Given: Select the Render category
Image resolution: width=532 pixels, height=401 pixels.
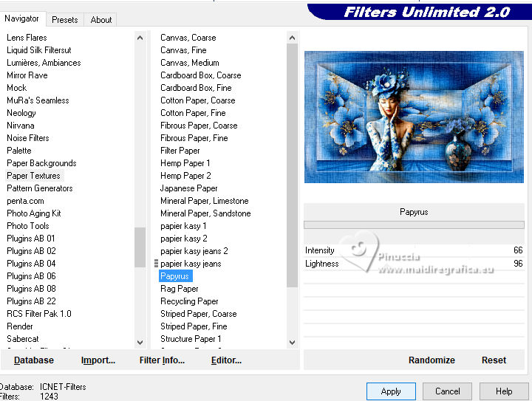Looking at the screenshot, I should click(x=20, y=326).
